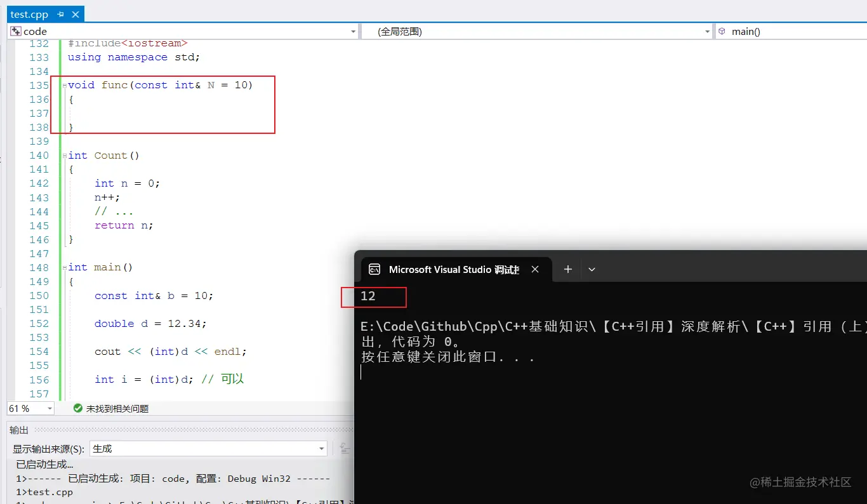
Task: Click the 显示输出来源(S): label
Action: tap(48, 449)
